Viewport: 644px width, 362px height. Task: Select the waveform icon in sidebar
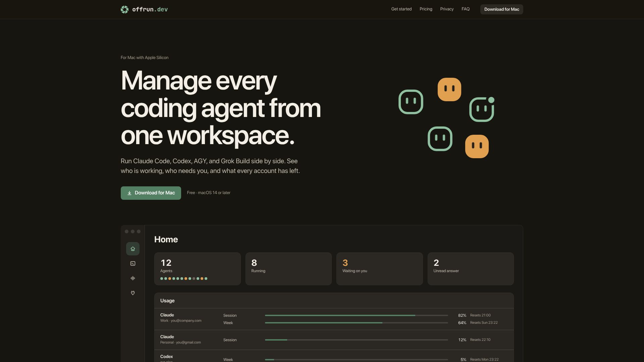[x=133, y=278]
